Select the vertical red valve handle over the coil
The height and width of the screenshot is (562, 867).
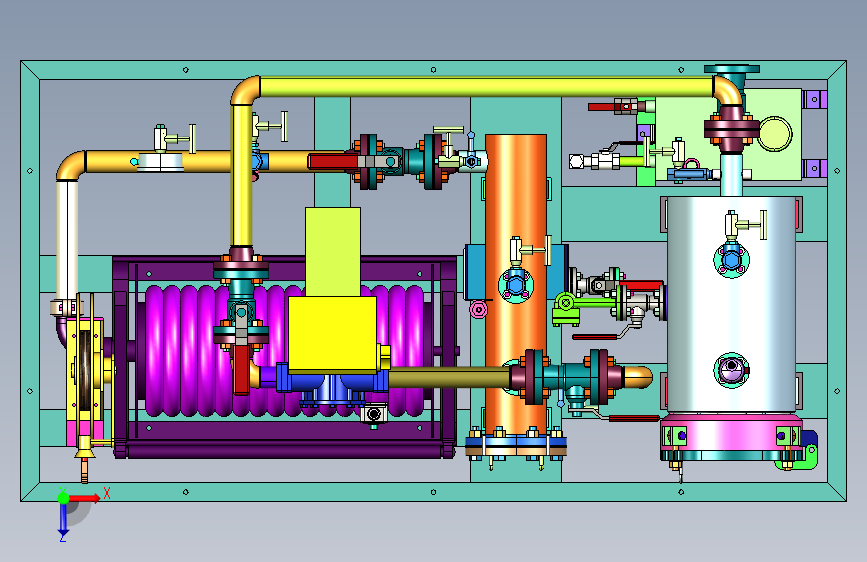point(242,368)
